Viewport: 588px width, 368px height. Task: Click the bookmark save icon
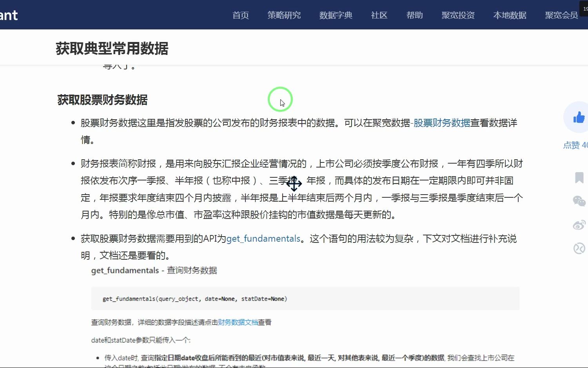579,177
